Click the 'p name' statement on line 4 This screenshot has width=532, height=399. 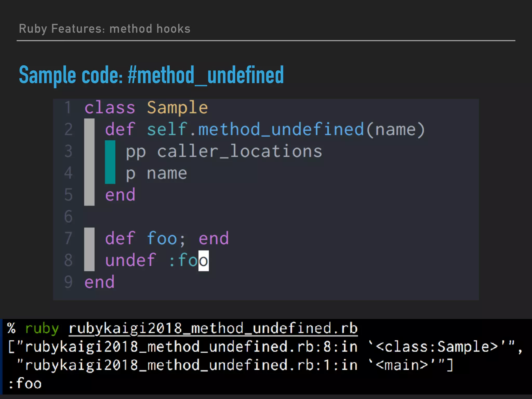point(156,173)
